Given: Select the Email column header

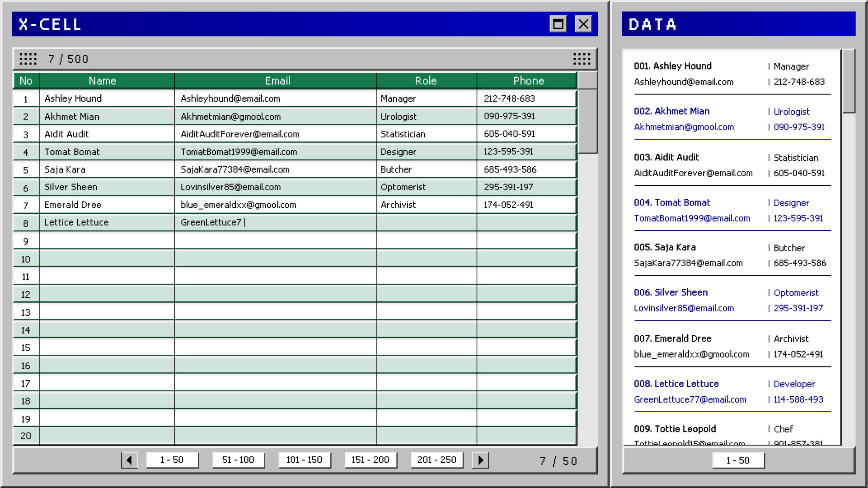Looking at the screenshot, I should 277,80.
